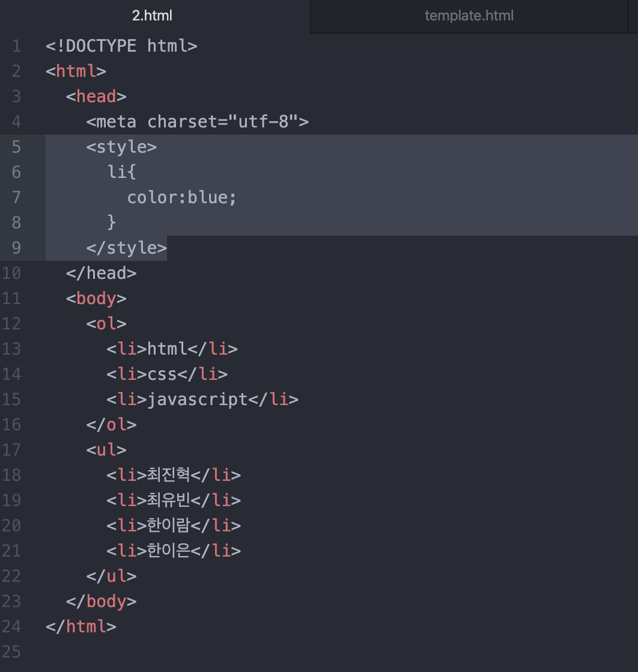Click the opening style tag
This screenshot has width=638, height=672.
(121, 147)
